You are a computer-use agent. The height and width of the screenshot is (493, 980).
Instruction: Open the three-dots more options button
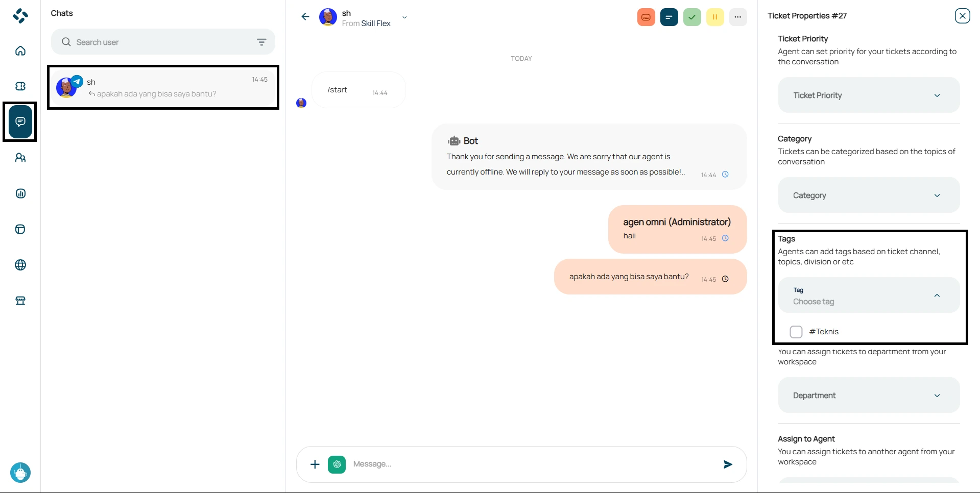(738, 17)
